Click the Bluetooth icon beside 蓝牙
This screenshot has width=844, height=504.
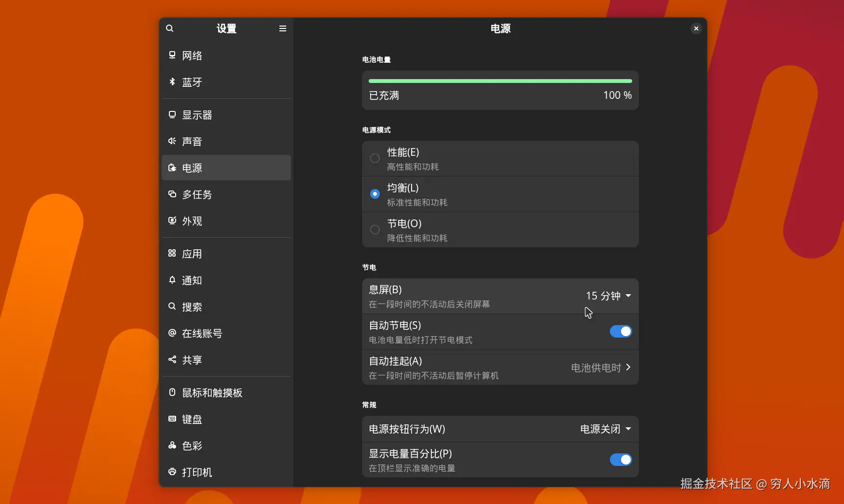pyautogui.click(x=172, y=82)
